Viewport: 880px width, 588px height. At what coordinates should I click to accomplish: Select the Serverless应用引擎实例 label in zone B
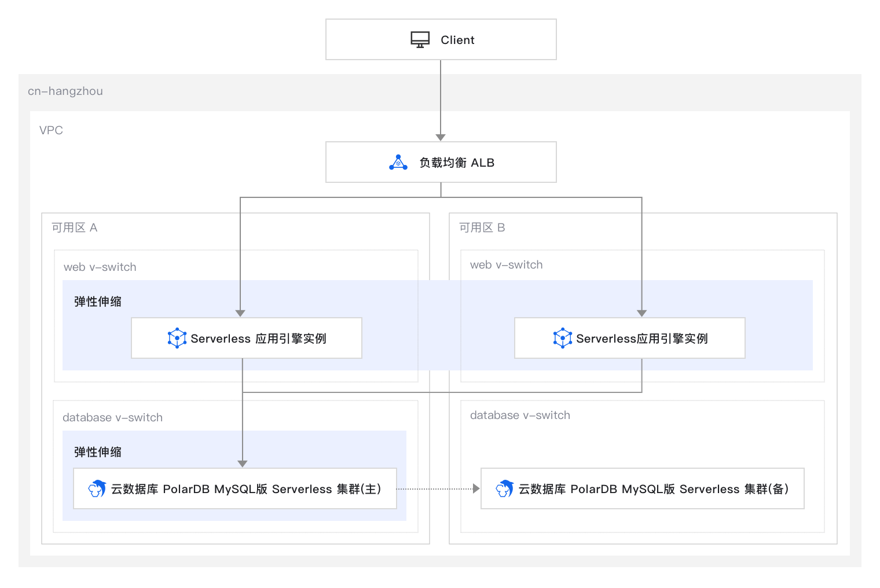pos(642,339)
